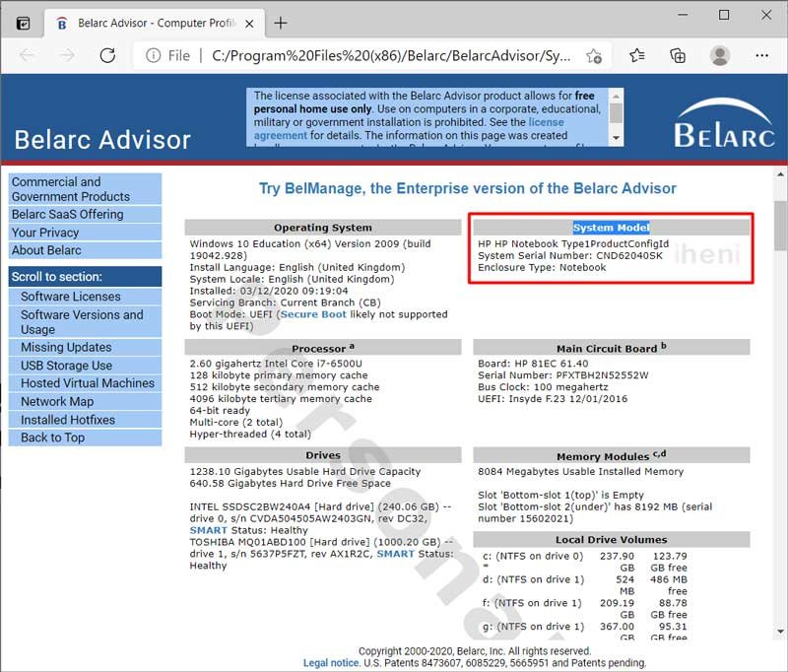Open the Legal notice link

331,663
